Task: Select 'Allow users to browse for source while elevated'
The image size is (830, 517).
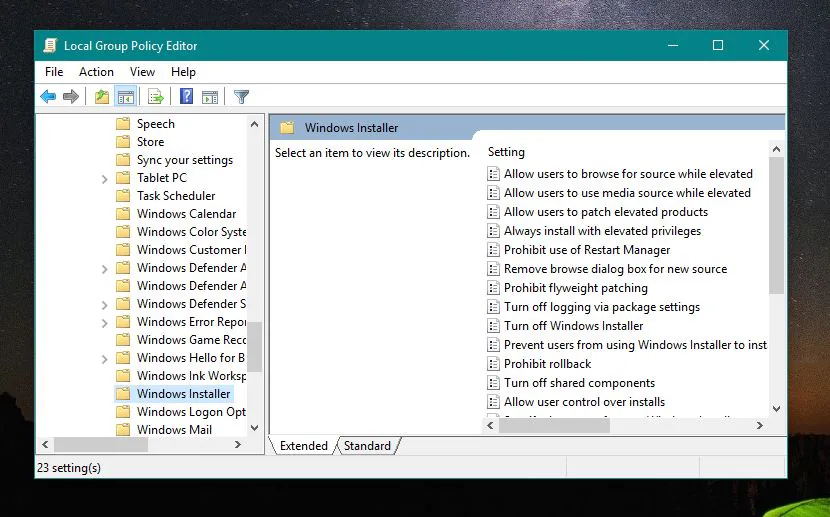Action: (x=628, y=174)
